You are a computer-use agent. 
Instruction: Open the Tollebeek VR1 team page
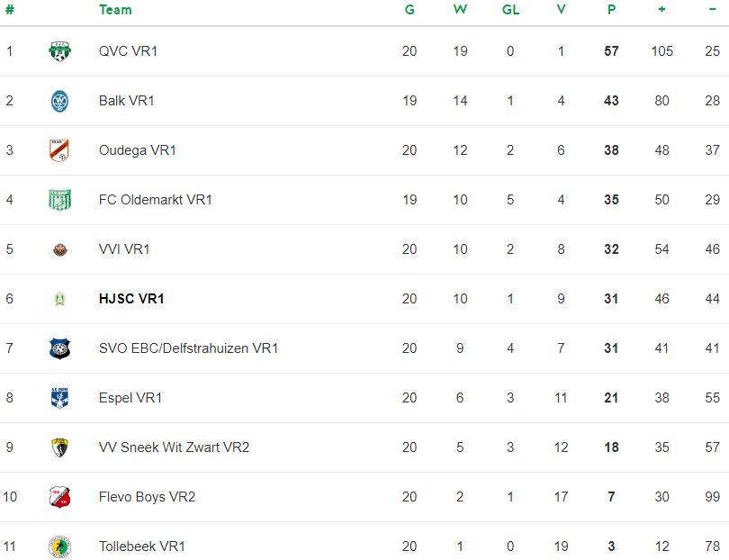point(142,546)
